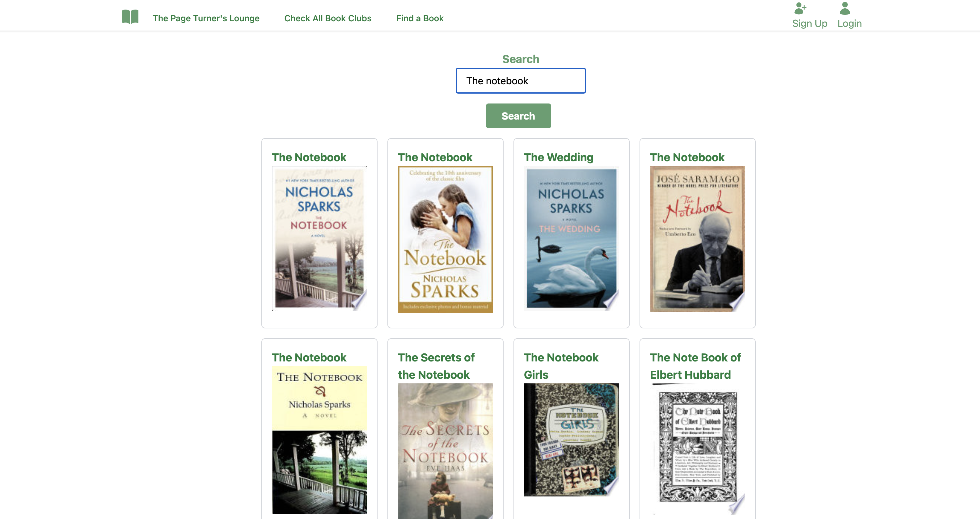Go to Check All Book Clubs
This screenshot has height=519, width=980.
tap(327, 18)
